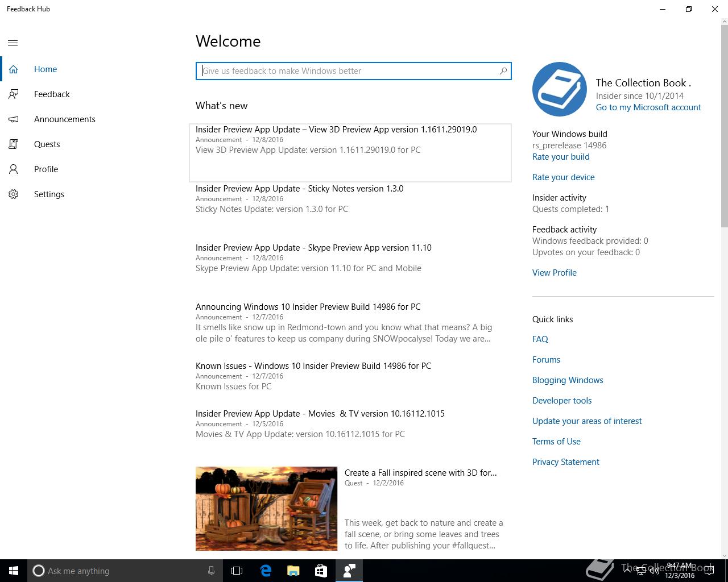Click the Announcements megaphone icon
728x582 pixels.
pyautogui.click(x=13, y=119)
